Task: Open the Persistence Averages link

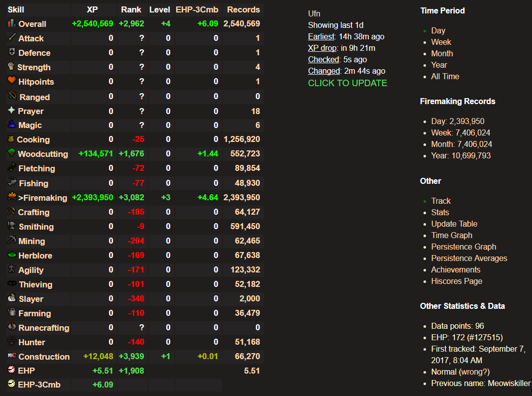Action: (469, 259)
